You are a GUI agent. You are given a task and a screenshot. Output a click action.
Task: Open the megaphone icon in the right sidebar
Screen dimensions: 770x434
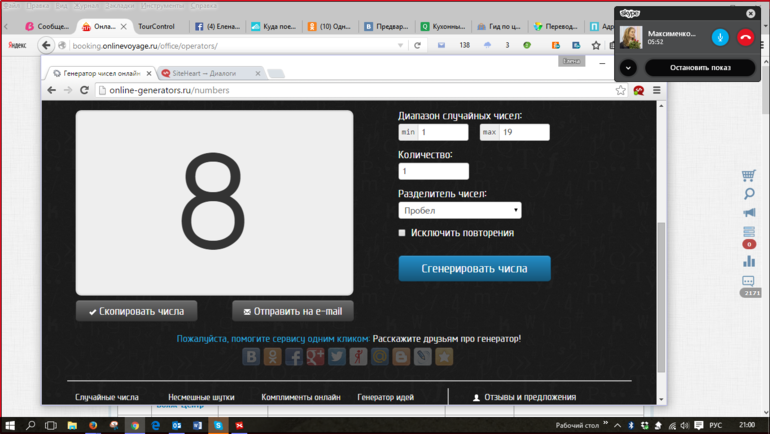point(749,212)
